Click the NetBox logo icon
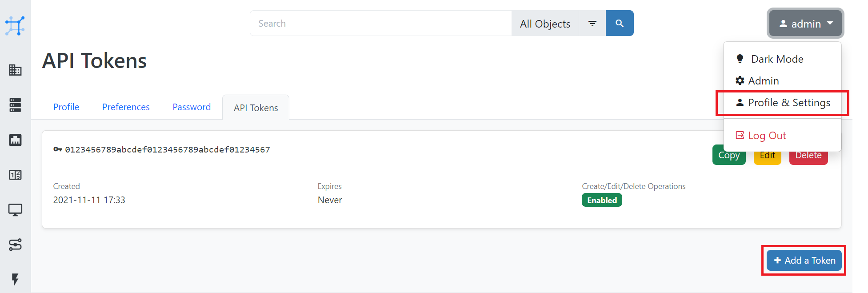 click(15, 26)
